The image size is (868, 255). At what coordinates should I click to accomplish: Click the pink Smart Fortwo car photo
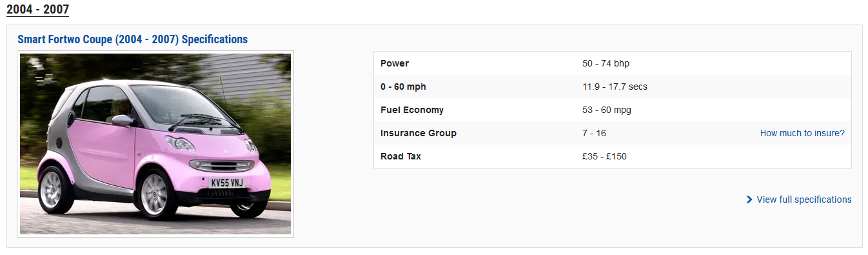[155, 144]
